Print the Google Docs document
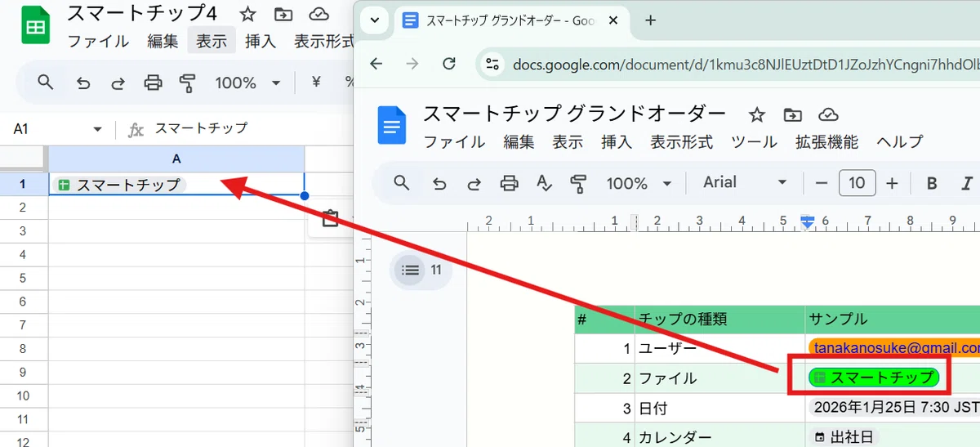 click(510, 183)
